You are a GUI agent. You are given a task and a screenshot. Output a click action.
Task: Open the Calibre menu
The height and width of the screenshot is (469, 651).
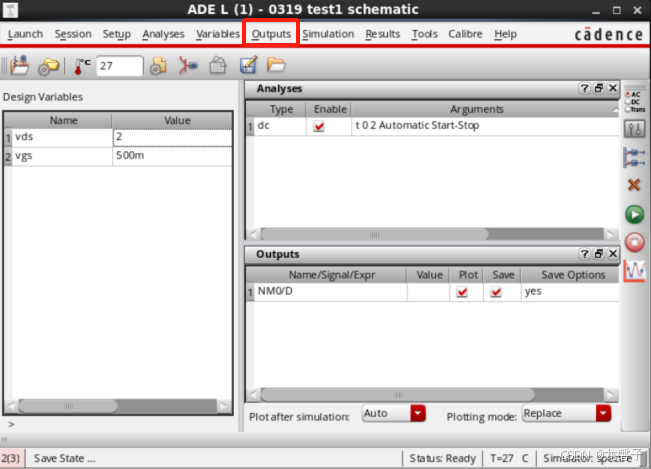(x=465, y=34)
